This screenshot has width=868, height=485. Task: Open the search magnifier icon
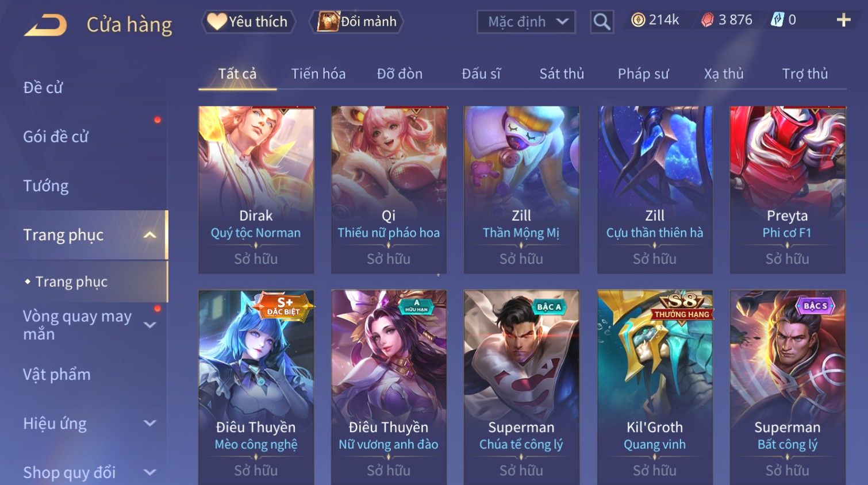click(601, 22)
